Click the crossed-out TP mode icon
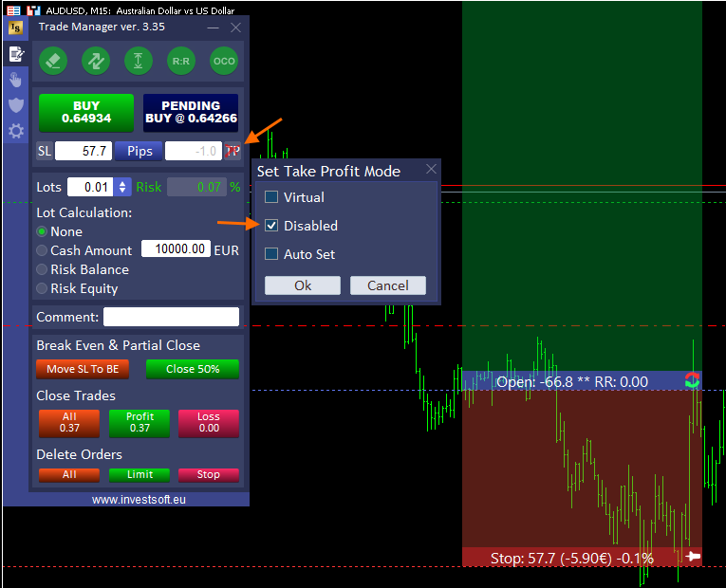The height and width of the screenshot is (588, 726). [x=233, y=151]
